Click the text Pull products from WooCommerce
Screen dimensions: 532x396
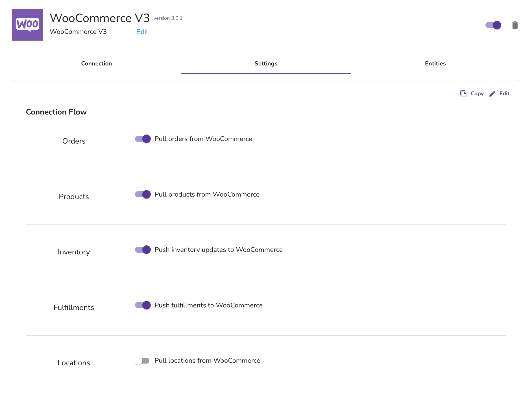click(x=207, y=194)
